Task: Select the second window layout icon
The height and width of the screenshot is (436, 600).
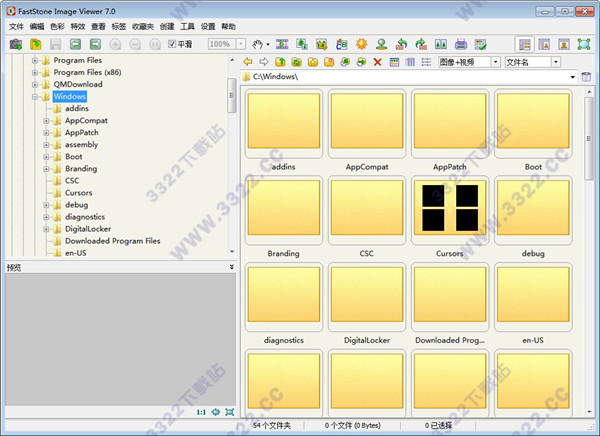Action: (x=544, y=44)
